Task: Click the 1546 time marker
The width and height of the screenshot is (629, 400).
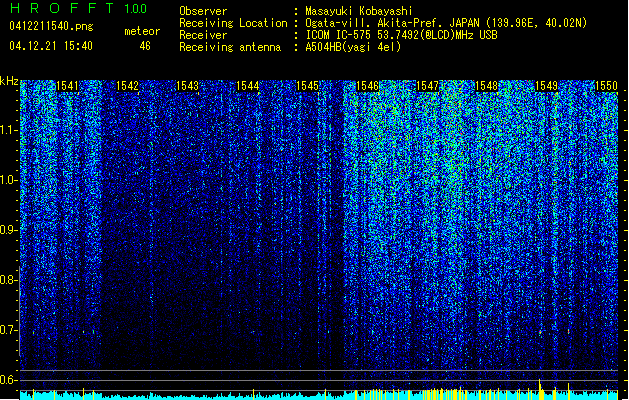Action: point(367,86)
